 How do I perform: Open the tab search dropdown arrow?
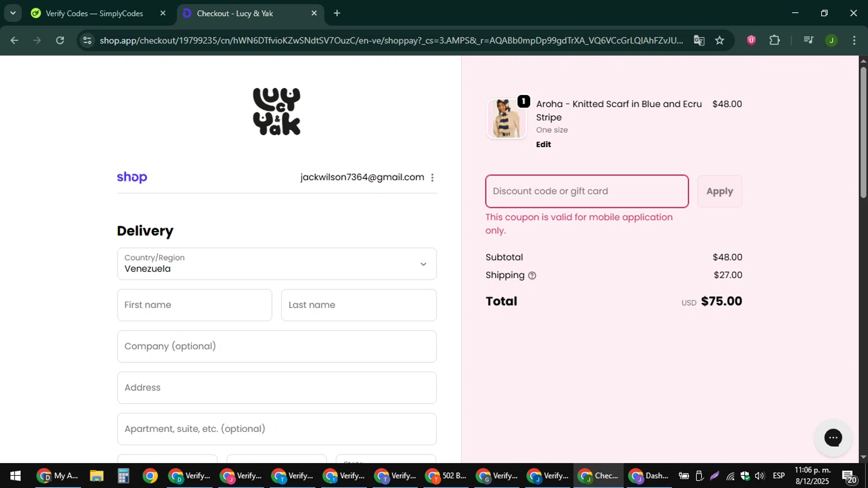point(13,13)
